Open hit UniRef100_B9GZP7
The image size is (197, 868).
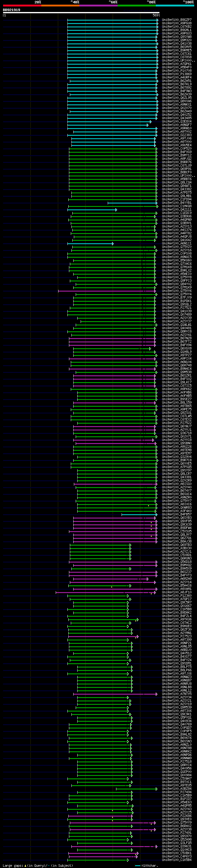pos(177,20)
